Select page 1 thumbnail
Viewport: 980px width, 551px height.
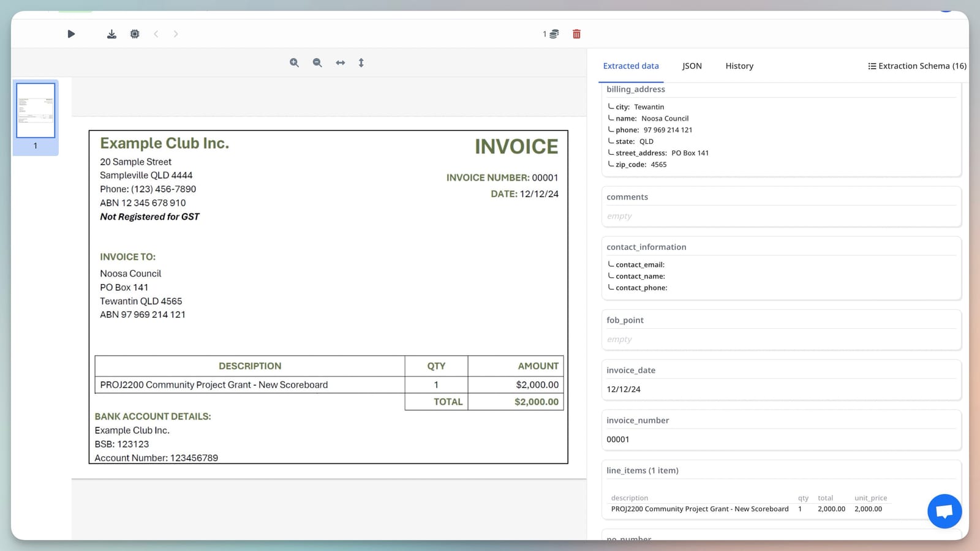[x=35, y=111]
